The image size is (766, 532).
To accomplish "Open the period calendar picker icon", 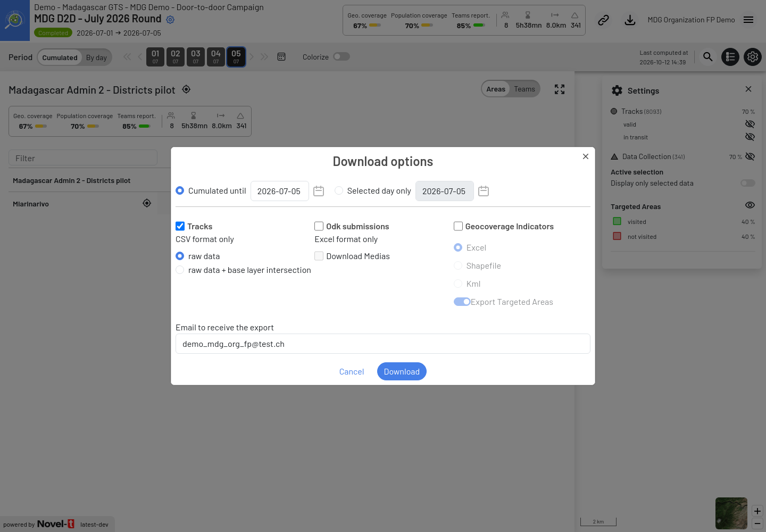I will (281, 57).
